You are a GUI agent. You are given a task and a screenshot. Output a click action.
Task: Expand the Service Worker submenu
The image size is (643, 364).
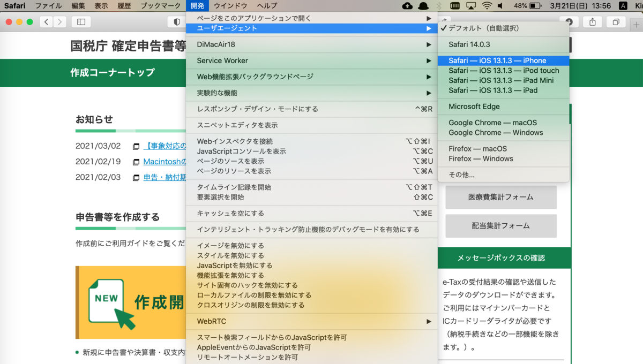(312, 60)
